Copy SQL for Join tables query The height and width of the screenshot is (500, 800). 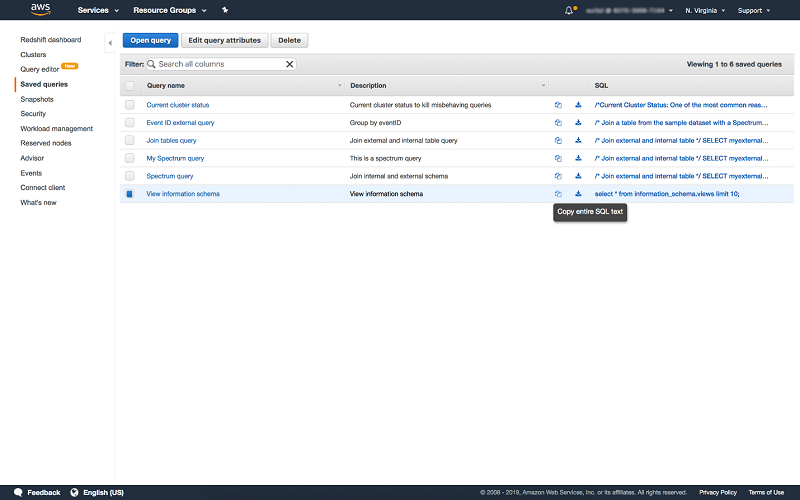[x=558, y=140]
